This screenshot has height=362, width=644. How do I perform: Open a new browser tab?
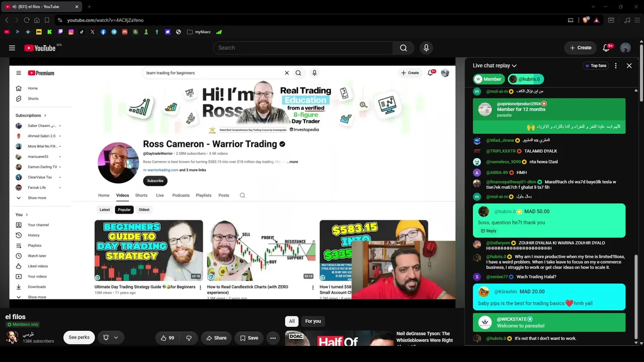(x=89, y=7)
